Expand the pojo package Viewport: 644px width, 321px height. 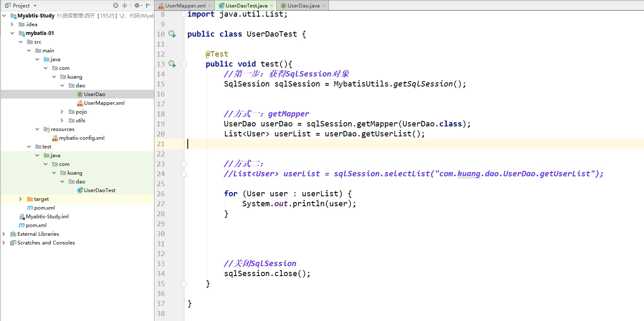(x=62, y=112)
